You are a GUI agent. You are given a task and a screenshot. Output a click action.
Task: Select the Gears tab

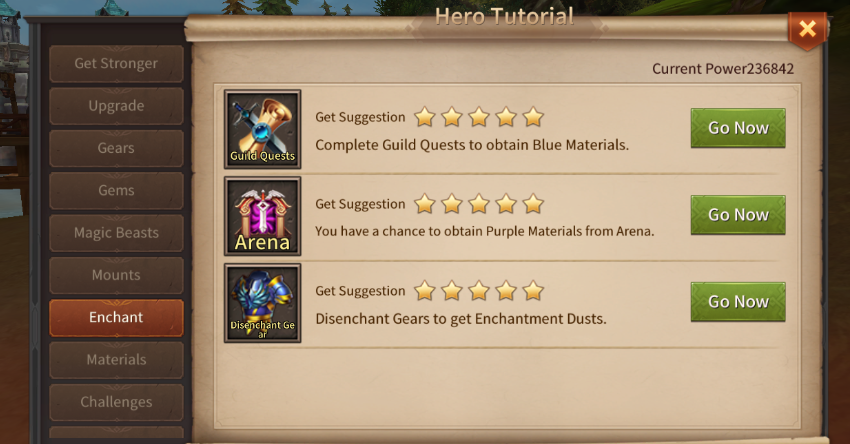[116, 148]
